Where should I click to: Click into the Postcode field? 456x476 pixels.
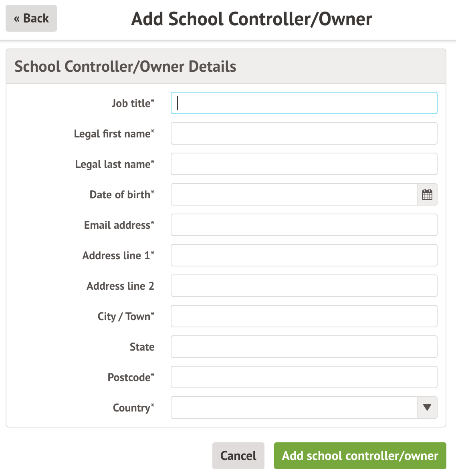click(304, 377)
